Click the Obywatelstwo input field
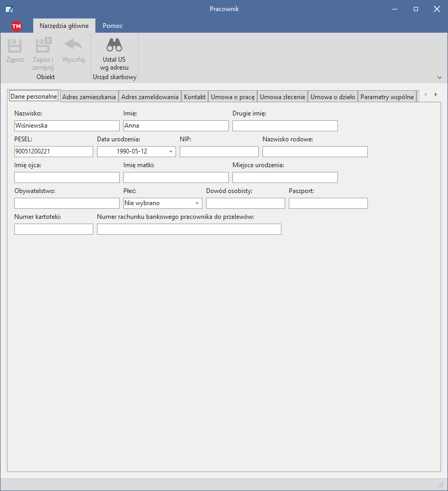Image resolution: width=448 pixels, height=491 pixels. pos(67,203)
